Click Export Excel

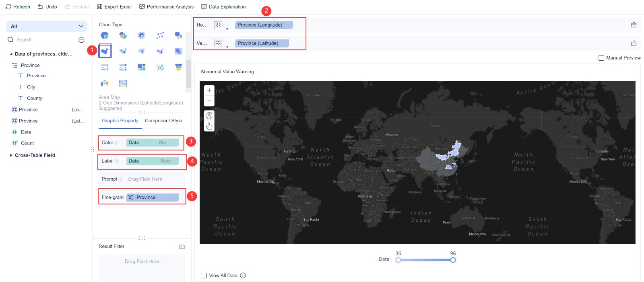[114, 7]
